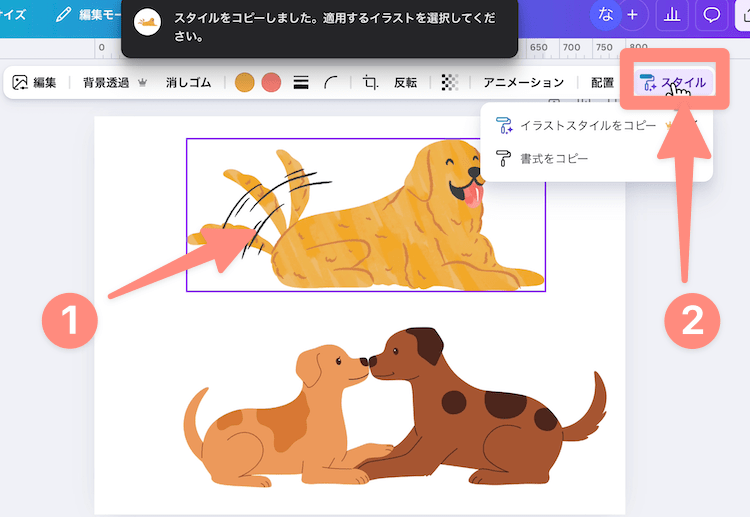
Task: Click the share upload icon
Action: 744,15
